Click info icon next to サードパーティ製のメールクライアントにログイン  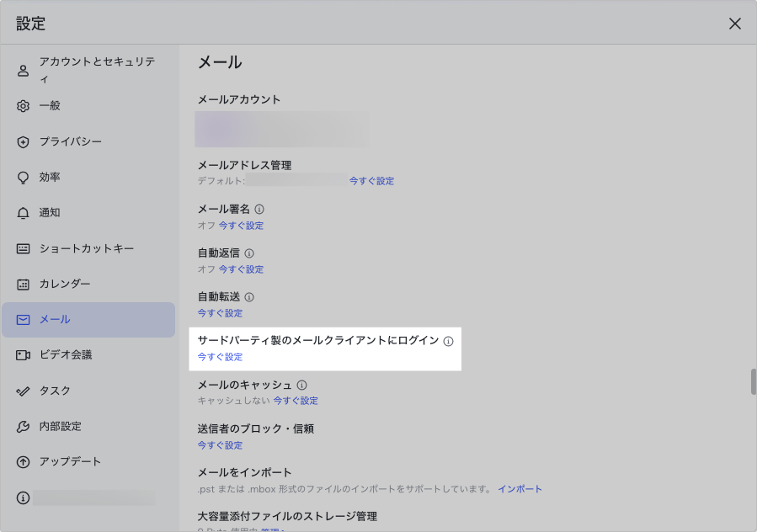[448, 341]
